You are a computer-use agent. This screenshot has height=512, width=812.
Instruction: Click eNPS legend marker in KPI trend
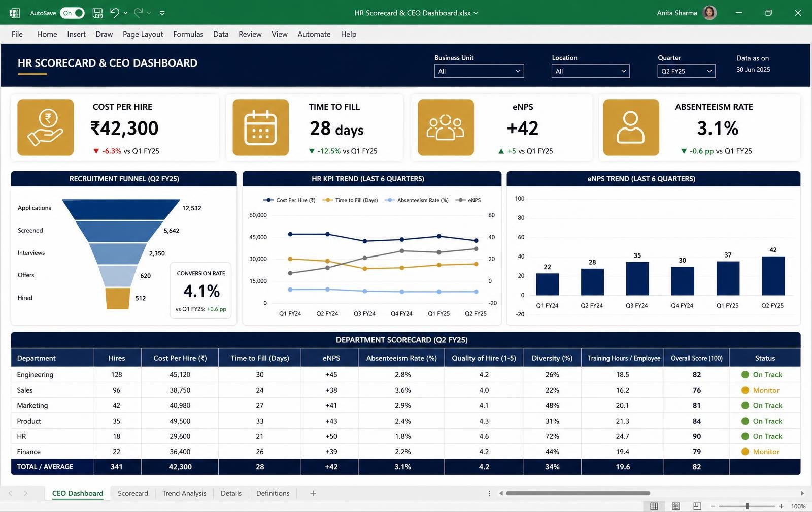[x=460, y=200]
